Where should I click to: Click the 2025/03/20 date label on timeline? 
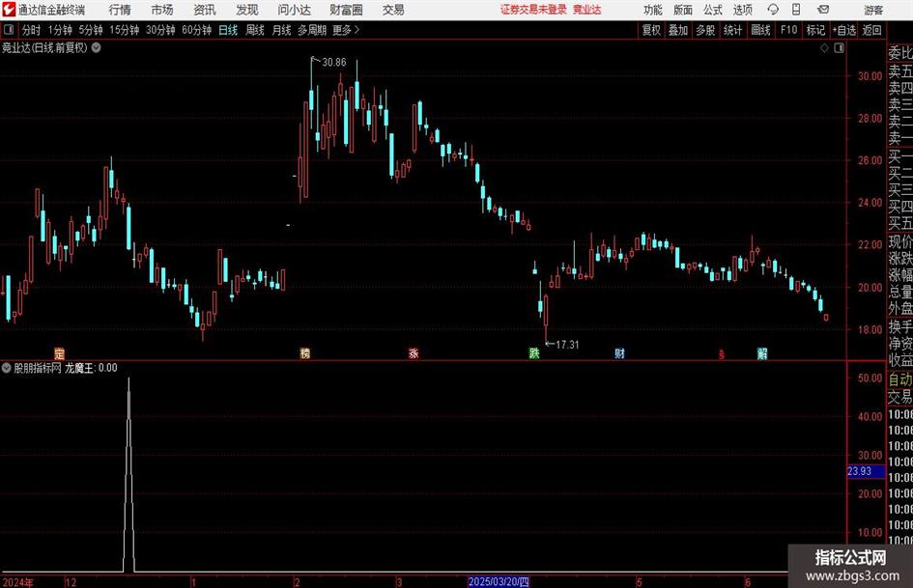[x=499, y=581]
